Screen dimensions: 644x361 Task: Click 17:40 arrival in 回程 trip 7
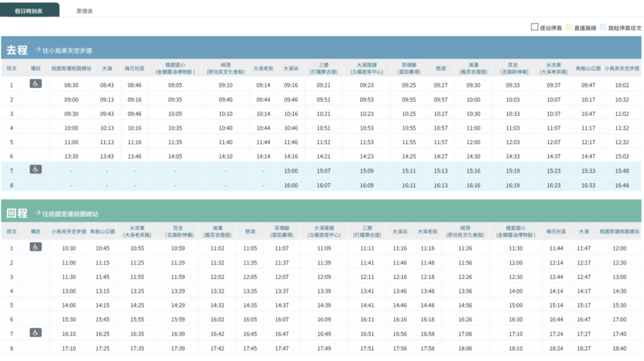[x=619, y=335]
